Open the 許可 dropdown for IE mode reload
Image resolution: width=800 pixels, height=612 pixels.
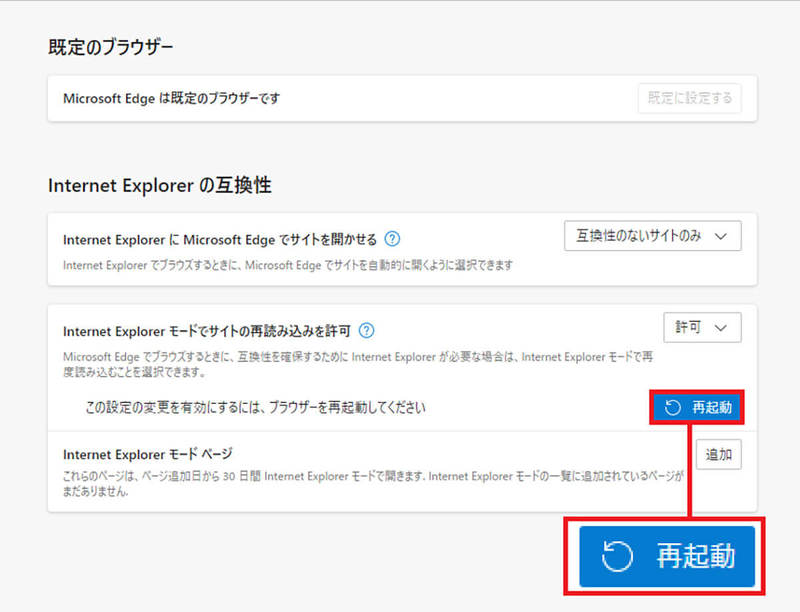pyautogui.click(x=702, y=327)
